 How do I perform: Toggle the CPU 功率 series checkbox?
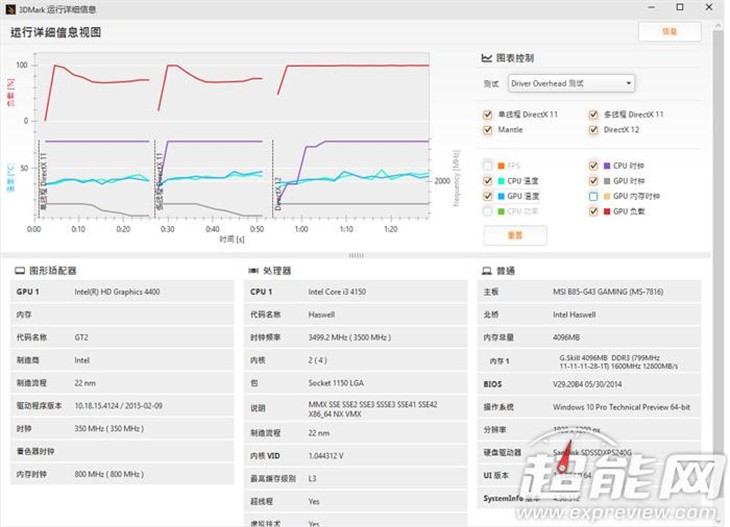[487, 211]
